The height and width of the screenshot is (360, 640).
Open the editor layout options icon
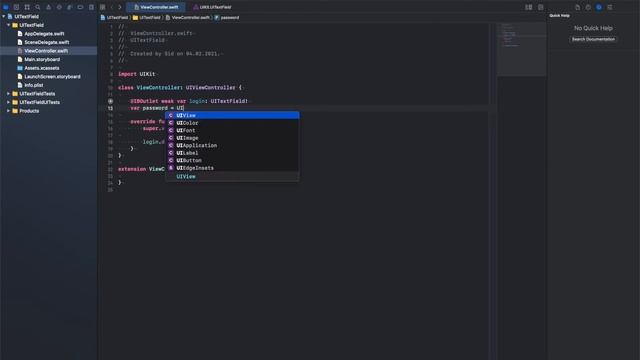coord(529,7)
